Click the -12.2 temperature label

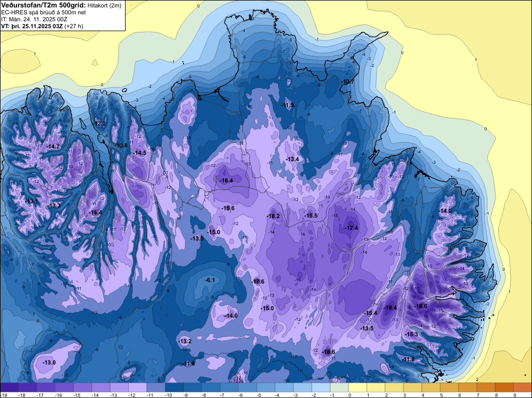(x=99, y=123)
